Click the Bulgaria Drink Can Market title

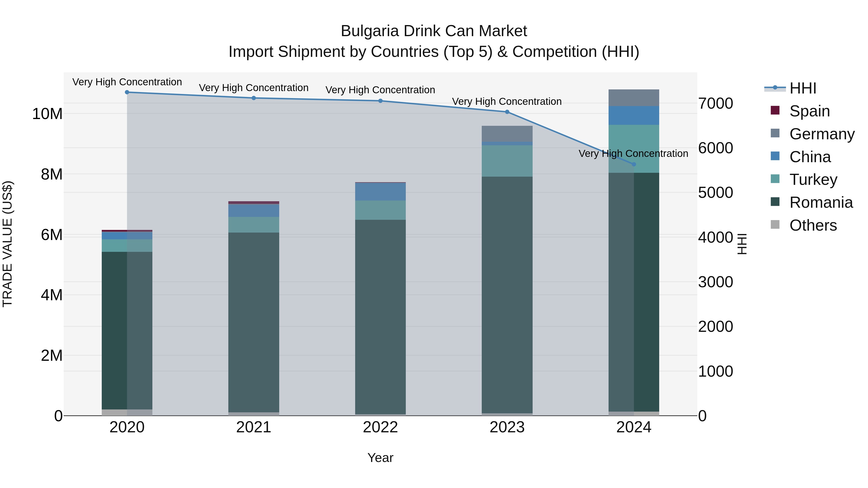[434, 31]
